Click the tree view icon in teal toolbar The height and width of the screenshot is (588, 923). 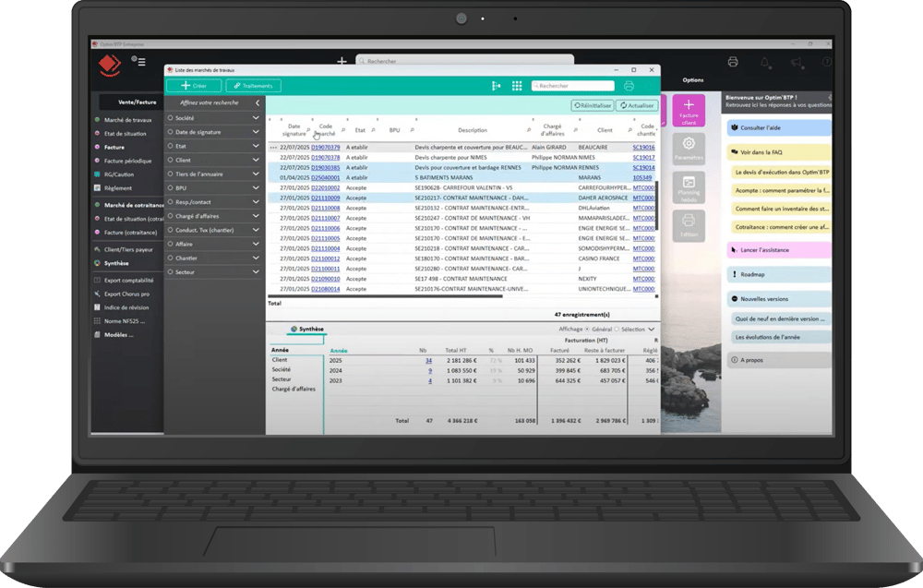[497, 86]
